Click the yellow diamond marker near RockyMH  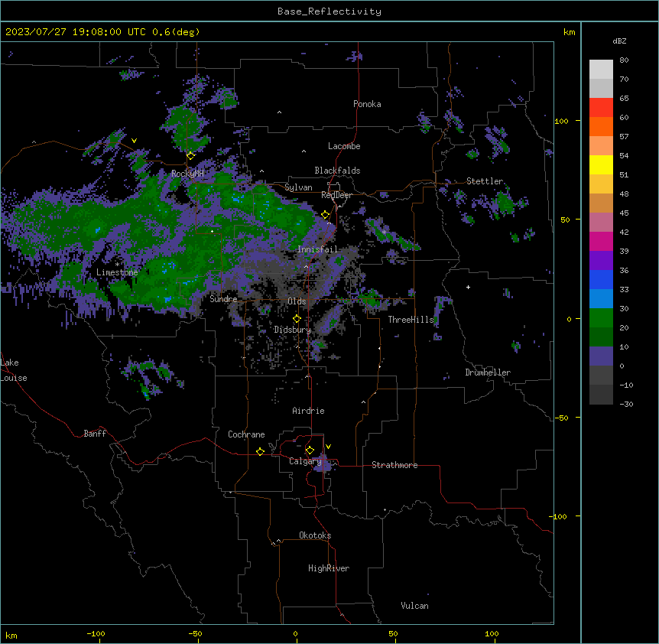coord(190,156)
